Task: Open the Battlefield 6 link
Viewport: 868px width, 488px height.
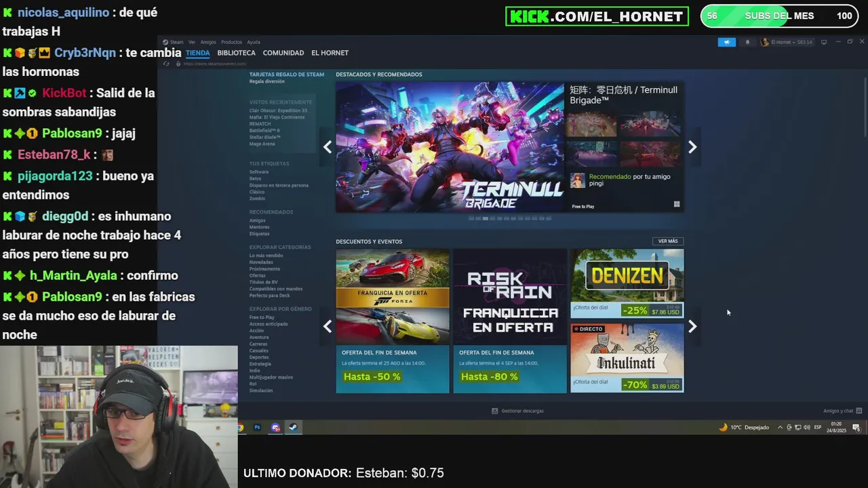Action: pyautogui.click(x=264, y=131)
